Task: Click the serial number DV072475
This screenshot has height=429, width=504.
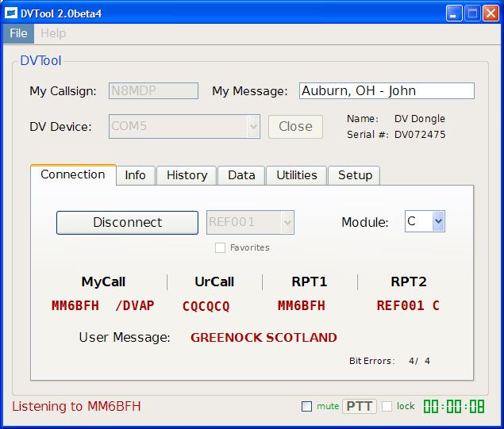Action: [420, 135]
